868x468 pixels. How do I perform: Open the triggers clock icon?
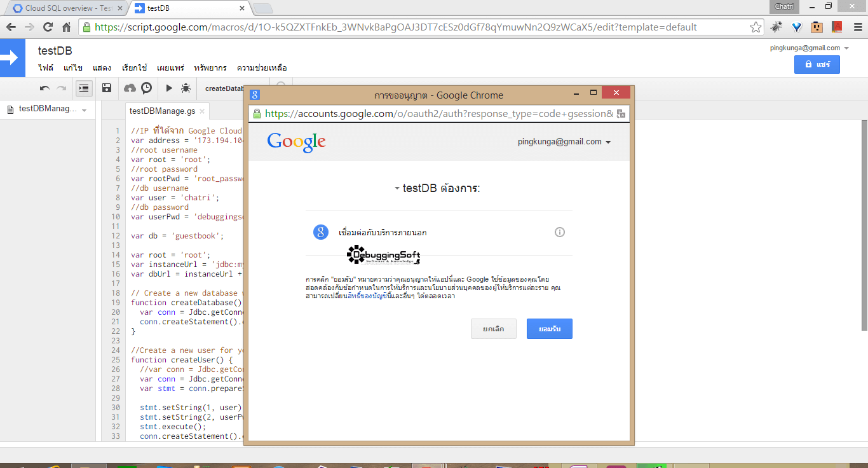click(147, 88)
